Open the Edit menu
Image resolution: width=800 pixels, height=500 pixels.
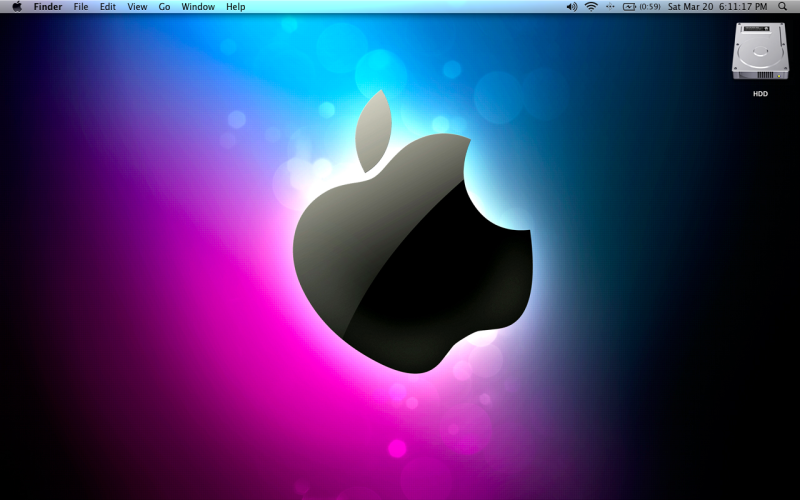pyautogui.click(x=108, y=7)
